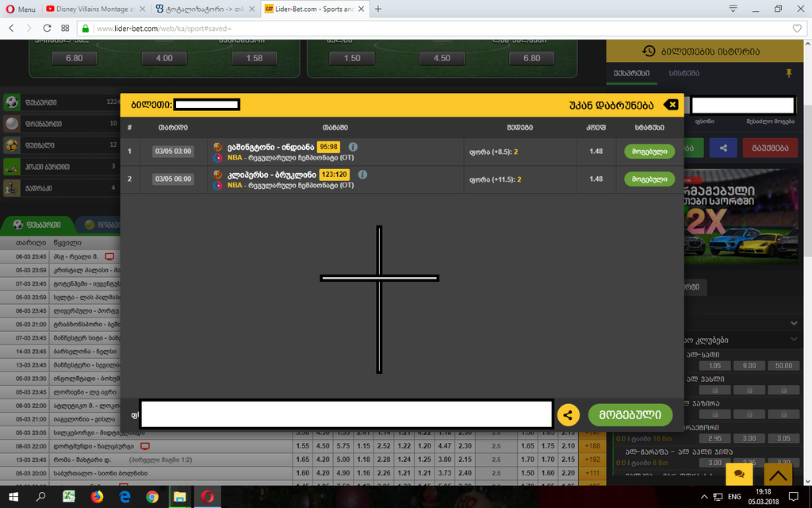Viewport: 812px width, 508px height.
Task: Expand chevron next to კლუბები section
Action: (794, 340)
